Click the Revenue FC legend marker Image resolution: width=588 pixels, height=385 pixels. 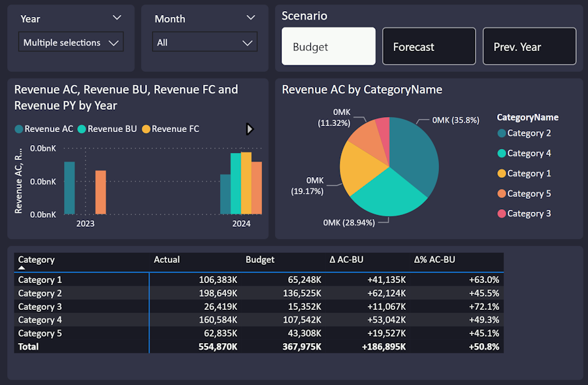point(146,129)
